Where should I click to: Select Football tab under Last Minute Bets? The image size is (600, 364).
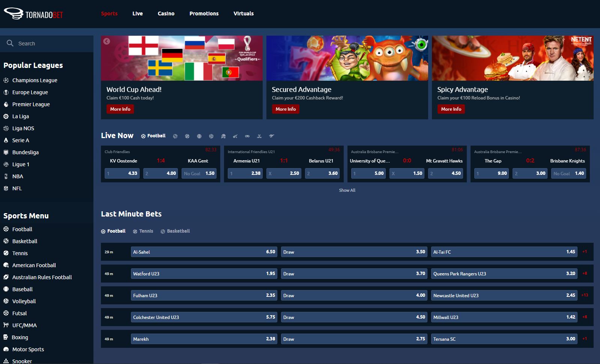point(113,231)
